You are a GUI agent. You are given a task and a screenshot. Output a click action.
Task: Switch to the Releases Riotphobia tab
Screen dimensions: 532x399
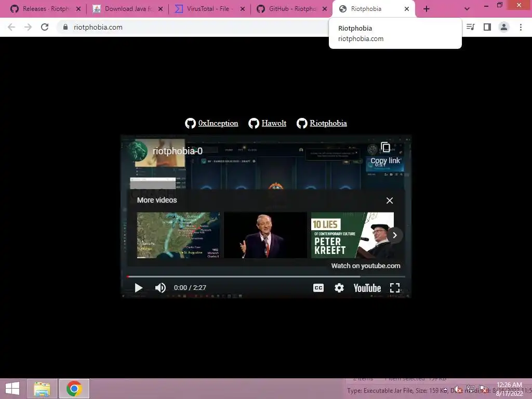point(41,9)
